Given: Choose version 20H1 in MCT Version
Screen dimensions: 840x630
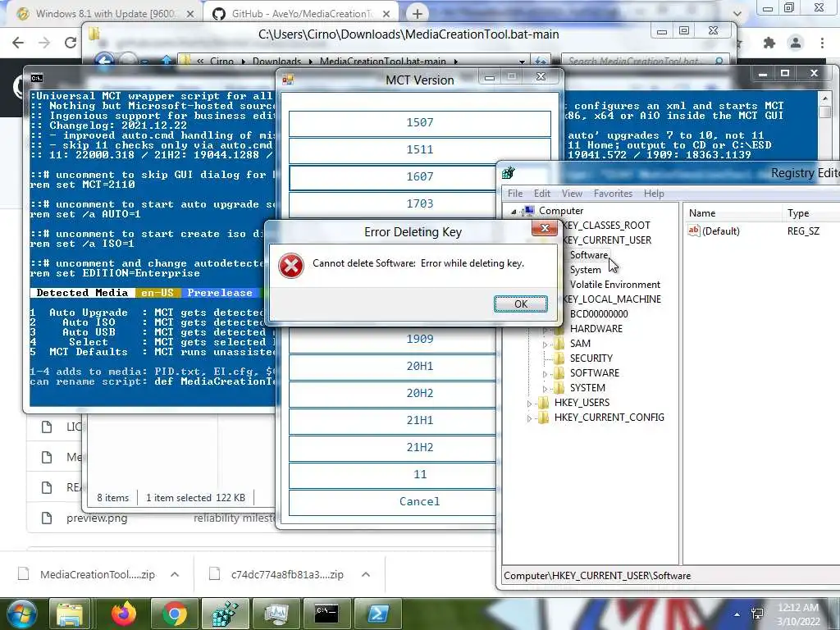Looking at the screenshot, I should coord(392,366).
